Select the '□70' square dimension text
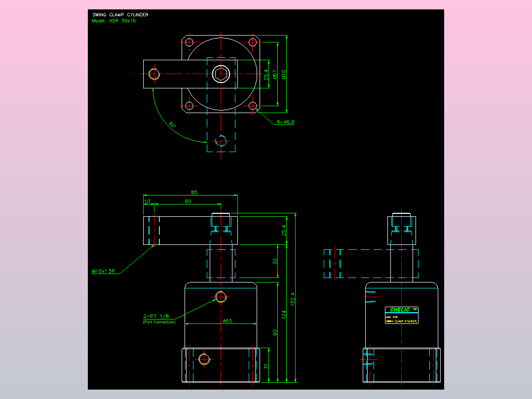The width and height of the screenshot is (532, 399). tap(284, 75)
